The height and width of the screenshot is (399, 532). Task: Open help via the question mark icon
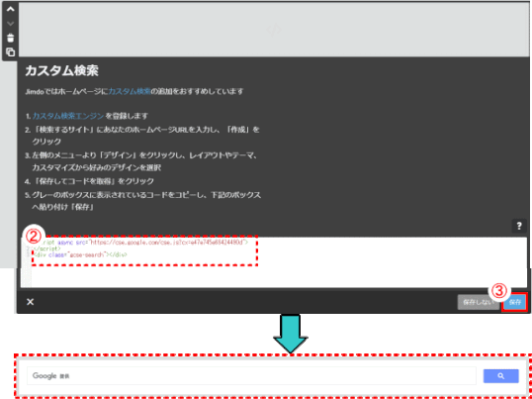(519, 226)
